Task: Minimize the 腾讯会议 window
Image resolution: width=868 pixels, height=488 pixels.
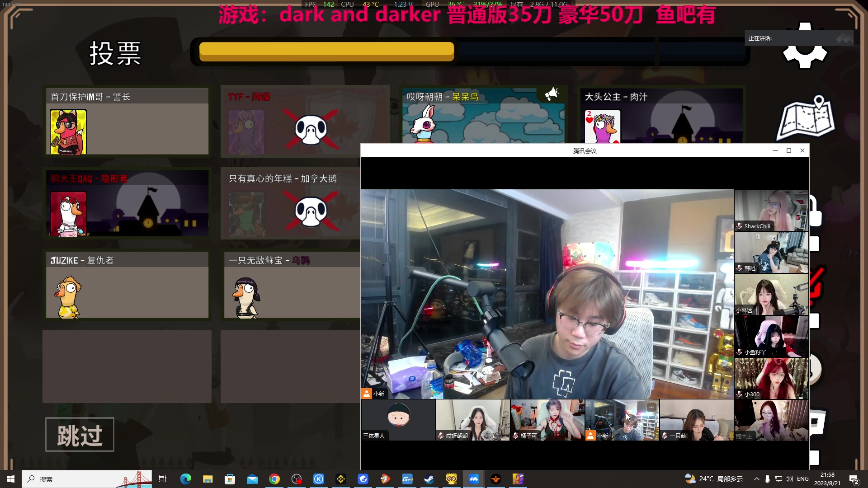Action: [775, 150]
